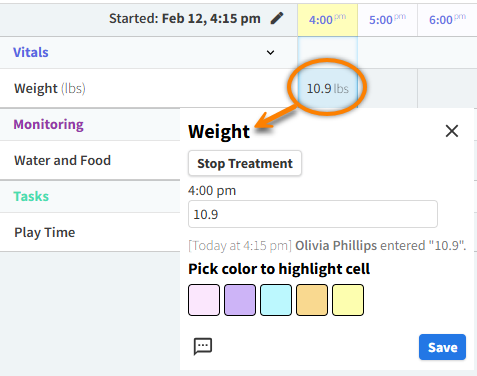Close the Weight popup with X
477x376 pixels.
pos(452,131)
